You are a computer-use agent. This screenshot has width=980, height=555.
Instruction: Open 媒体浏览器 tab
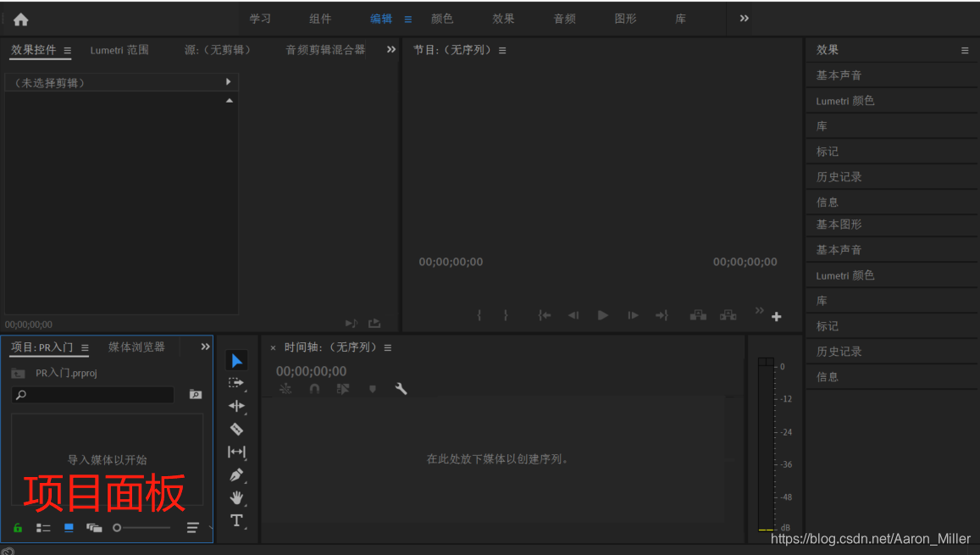pos(136,347)
